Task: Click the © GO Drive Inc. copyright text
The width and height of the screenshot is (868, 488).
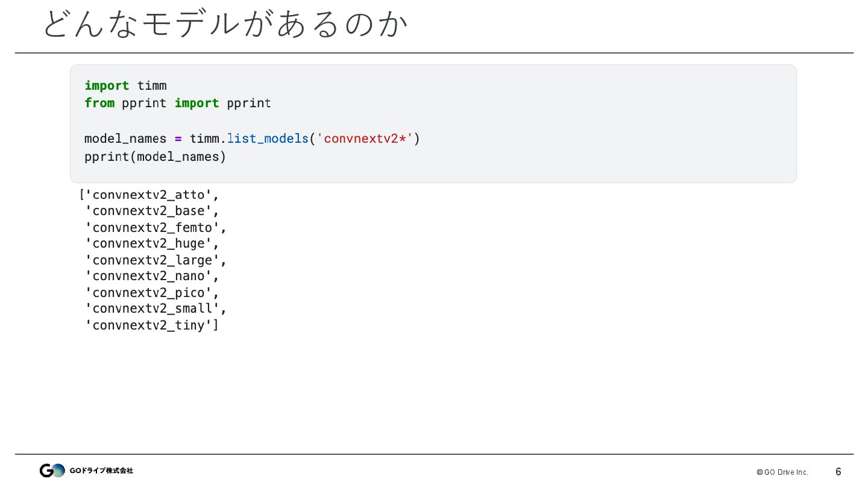Action: [782, 472]
